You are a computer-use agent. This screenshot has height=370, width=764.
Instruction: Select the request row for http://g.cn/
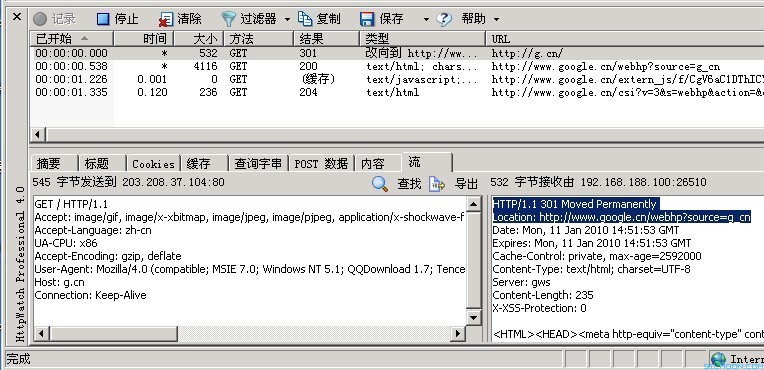(397, 53)
